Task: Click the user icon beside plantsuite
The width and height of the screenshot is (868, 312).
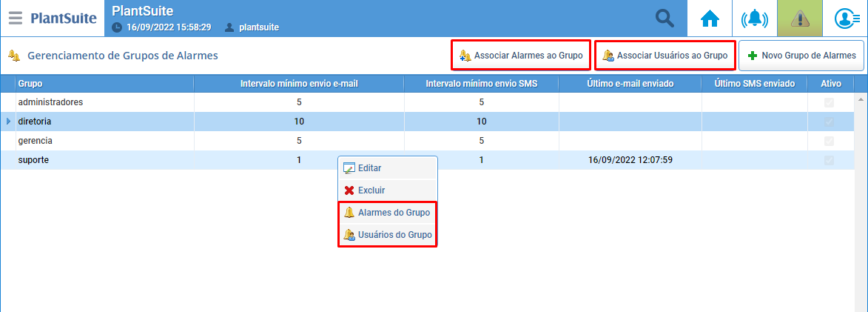Action: [229, 27]
